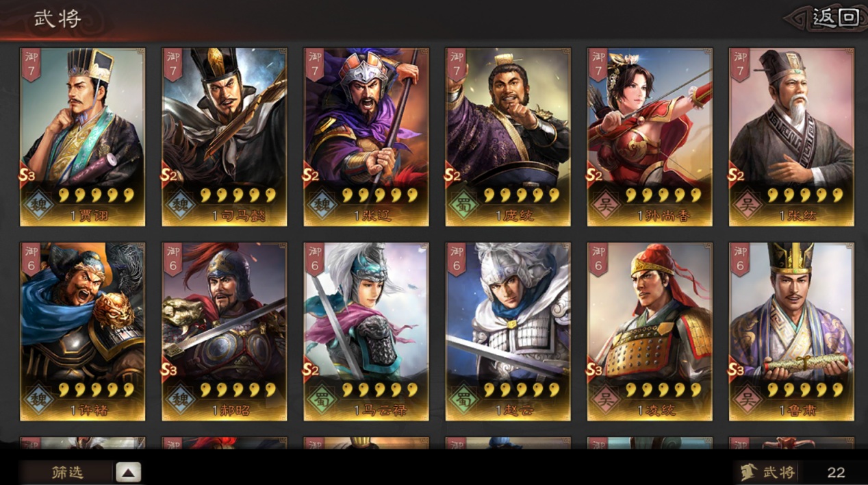Open the 筛选 filter menu

(x=68, y=472)
